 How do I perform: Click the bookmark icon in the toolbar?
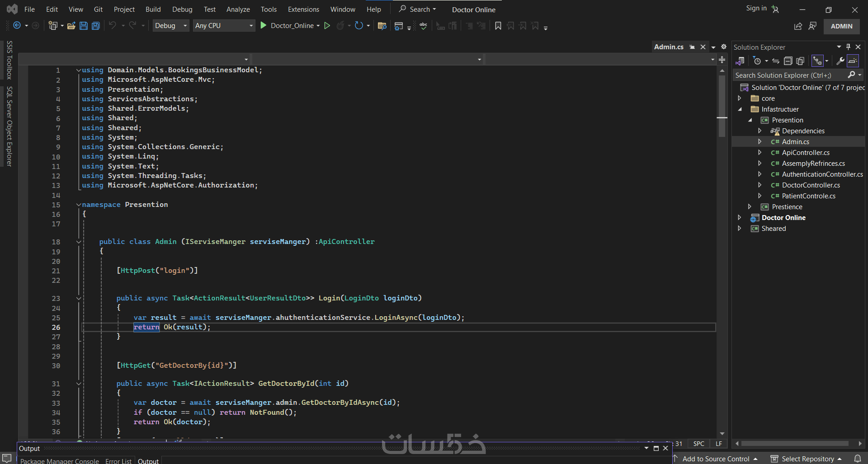[x=498, y=26]
